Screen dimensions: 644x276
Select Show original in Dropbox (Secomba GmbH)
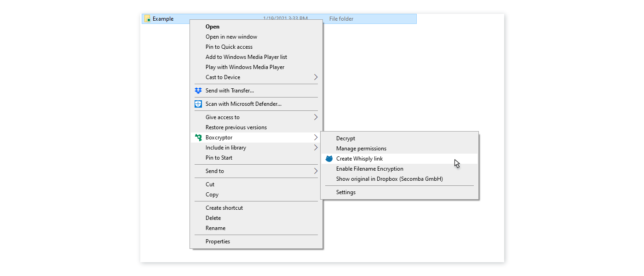399,179
